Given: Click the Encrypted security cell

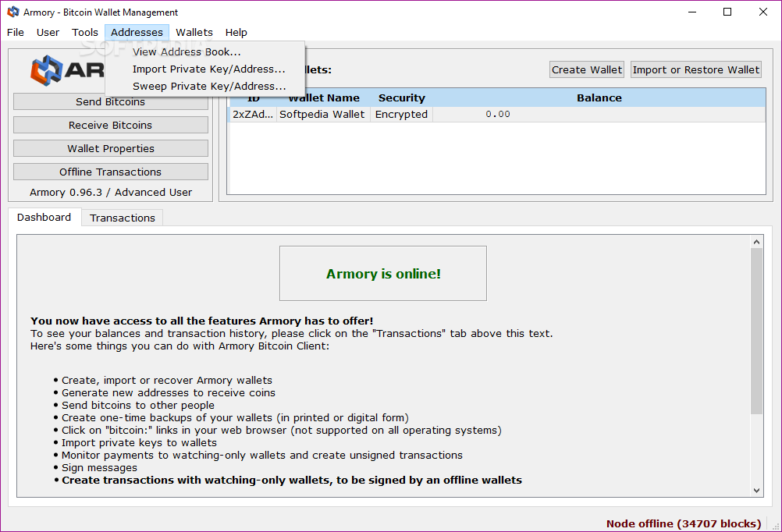Looking at the screenshot, I should [401, 114].
